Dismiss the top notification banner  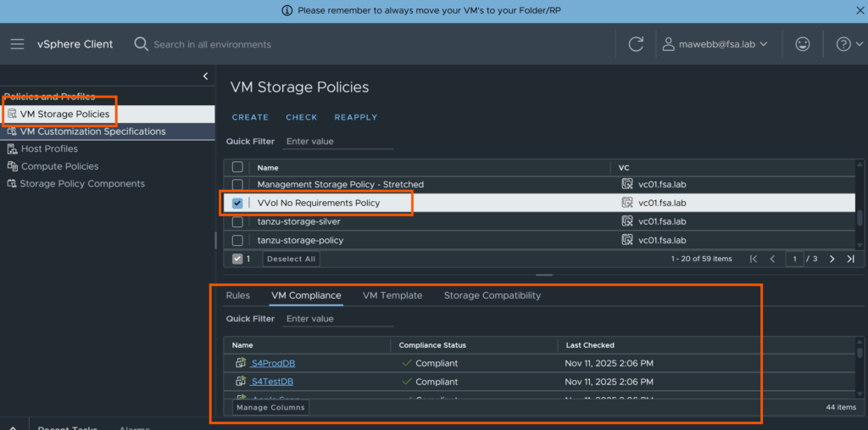858,10
